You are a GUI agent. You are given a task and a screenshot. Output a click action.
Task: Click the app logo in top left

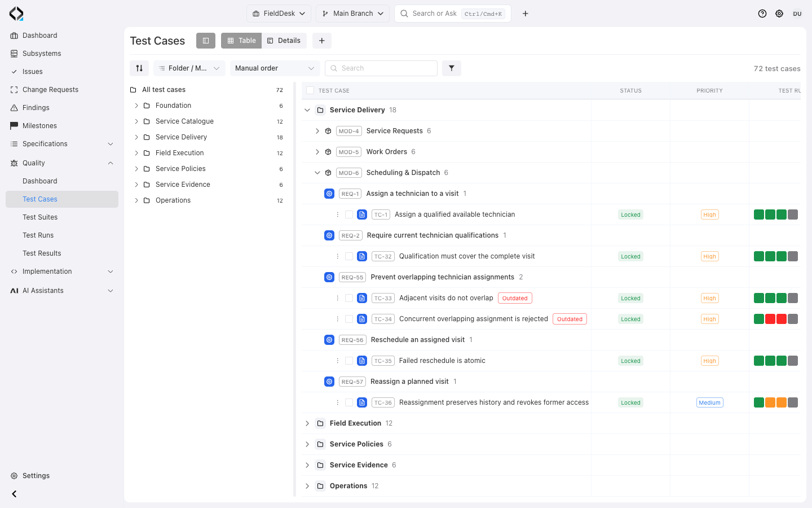pyautogui.click(x=16, y=14)
